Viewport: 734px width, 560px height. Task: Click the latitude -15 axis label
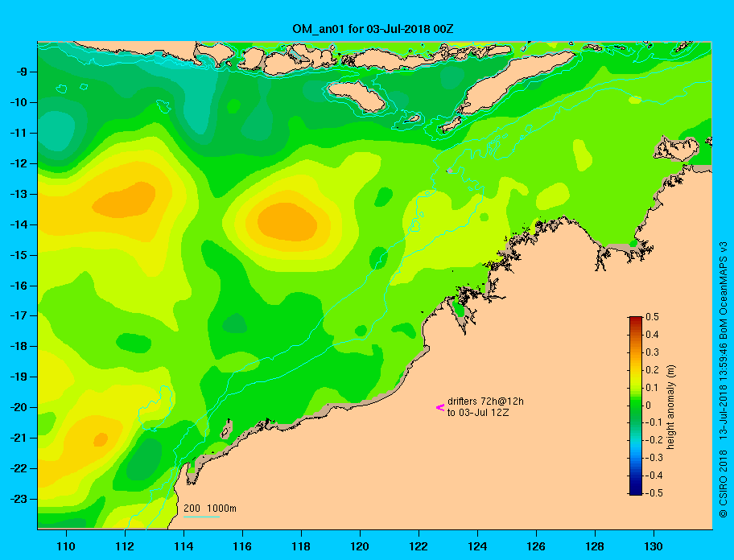(x=18, y=255)
